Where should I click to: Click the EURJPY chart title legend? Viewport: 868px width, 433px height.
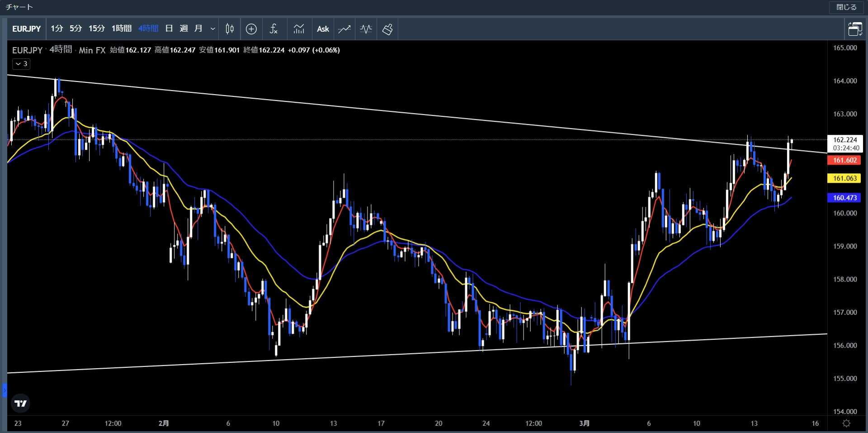(27, 50)
